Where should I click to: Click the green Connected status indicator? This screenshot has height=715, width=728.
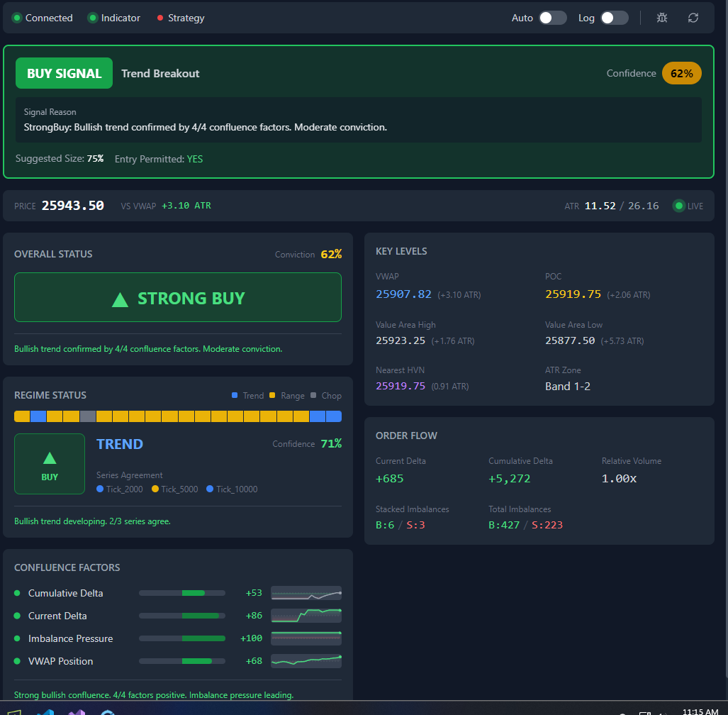click(x=17, y=18)
